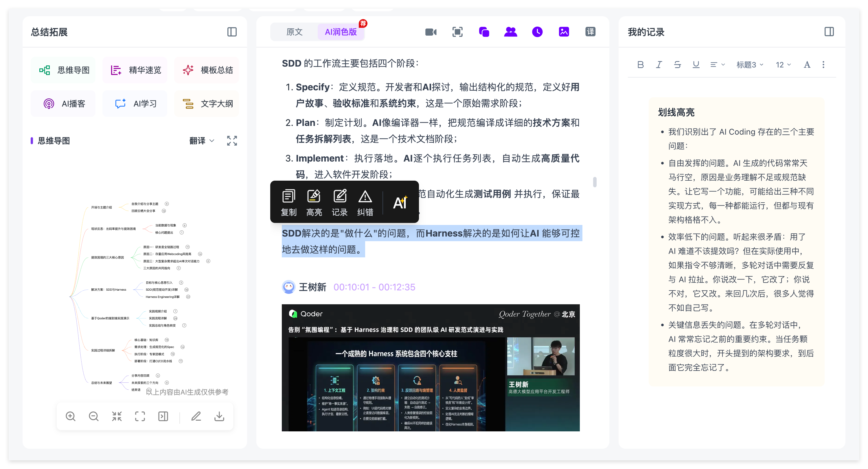This screenshot has height=469, width=868.
Task: Open 文字大纲 outline
Action: (x=207, y=104)
